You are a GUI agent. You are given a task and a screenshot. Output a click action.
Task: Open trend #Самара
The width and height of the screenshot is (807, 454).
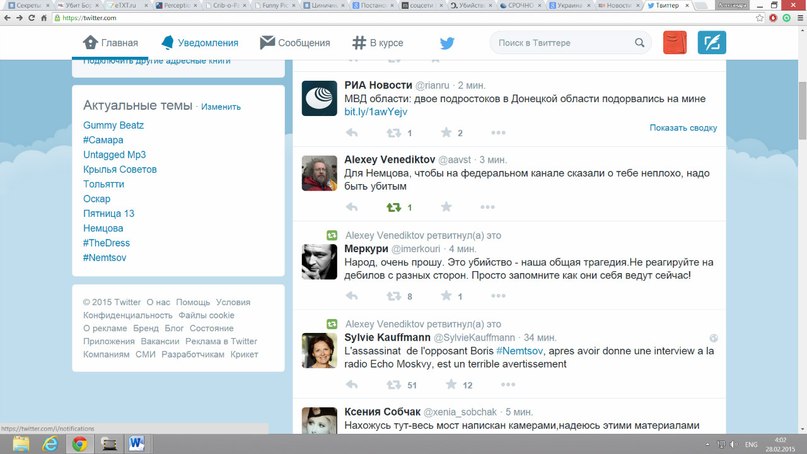click(103, 140)
